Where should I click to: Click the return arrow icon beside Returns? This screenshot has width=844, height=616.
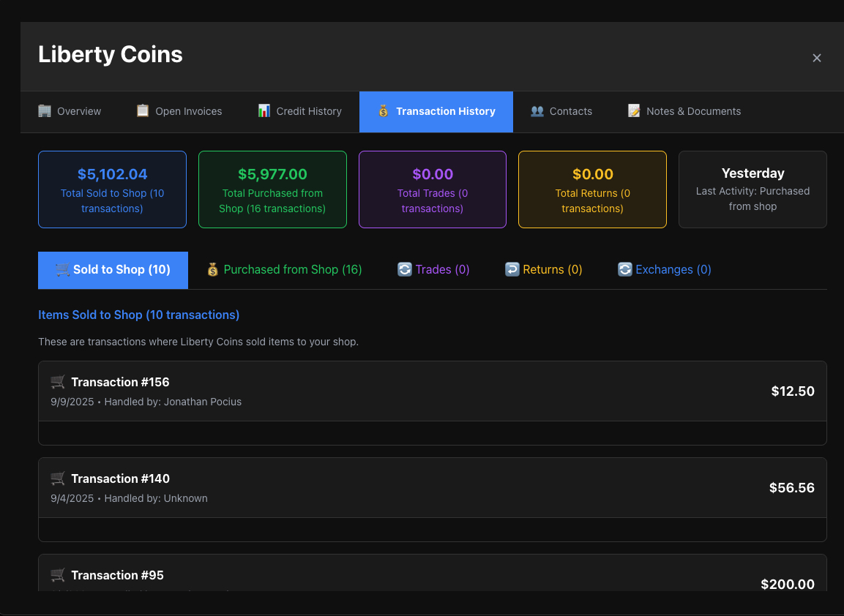[x=512, y=269]
